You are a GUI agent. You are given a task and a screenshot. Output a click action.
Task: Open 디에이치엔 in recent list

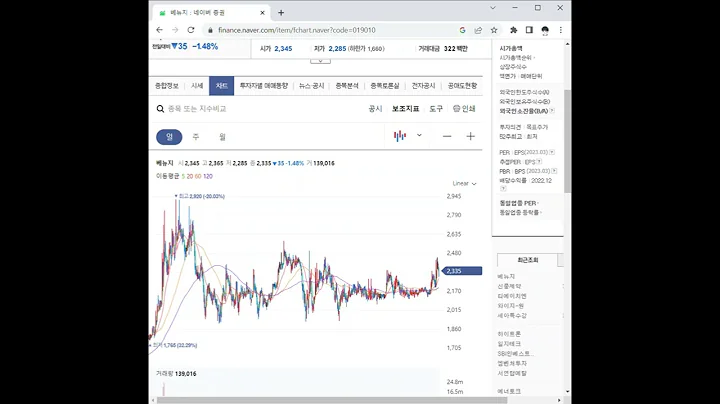512,296
